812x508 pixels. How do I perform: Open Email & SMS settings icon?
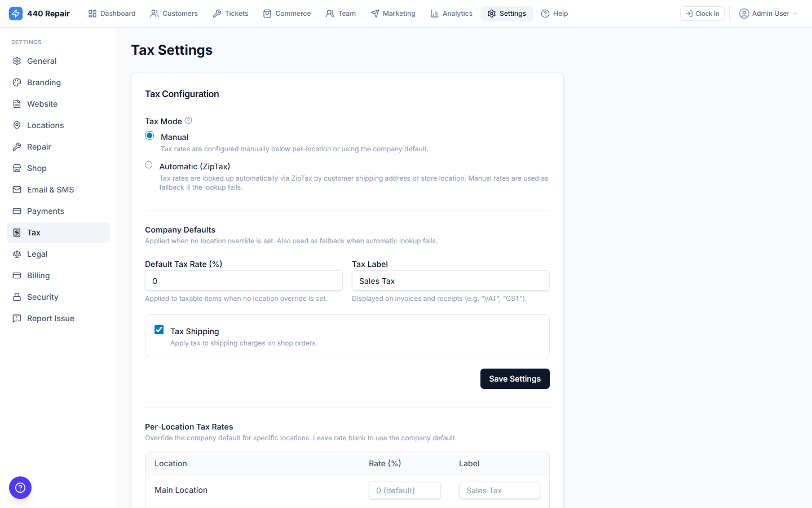17,189
